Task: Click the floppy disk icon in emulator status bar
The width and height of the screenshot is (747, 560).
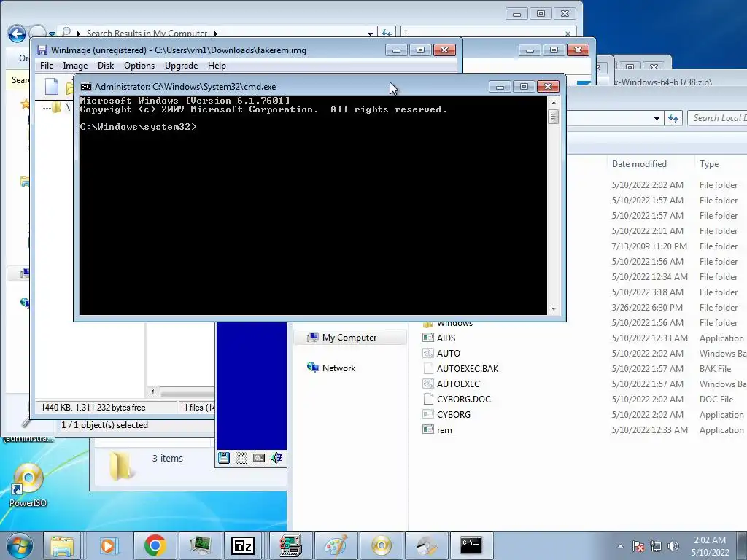Action: pos(224,458)
